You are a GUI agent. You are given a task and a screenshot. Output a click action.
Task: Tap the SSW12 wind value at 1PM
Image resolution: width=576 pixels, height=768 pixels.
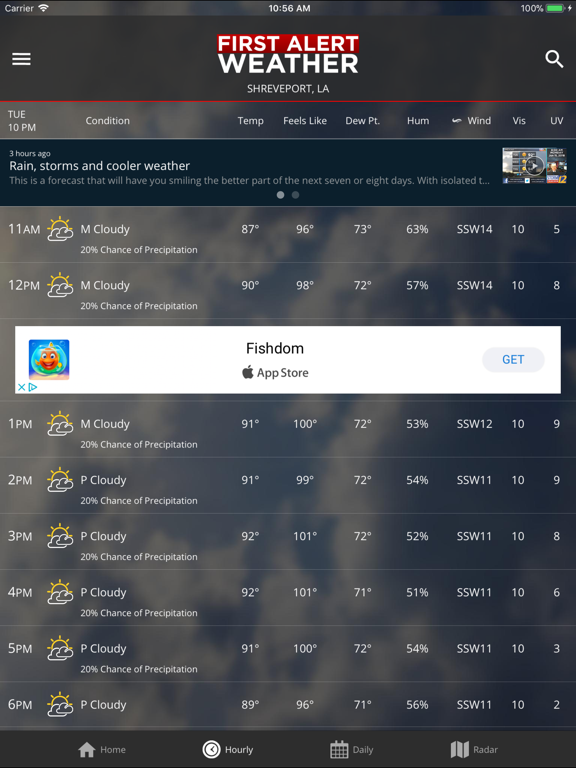click(474, 424)
